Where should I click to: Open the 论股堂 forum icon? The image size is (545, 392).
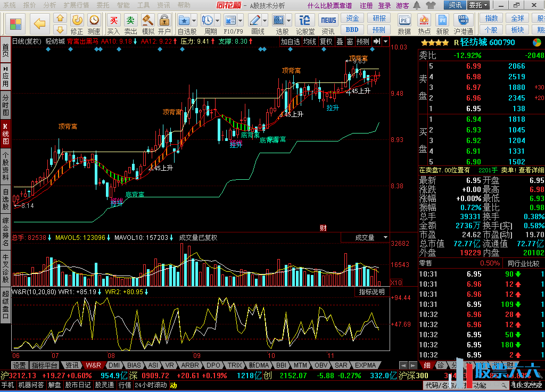[305, 24]
